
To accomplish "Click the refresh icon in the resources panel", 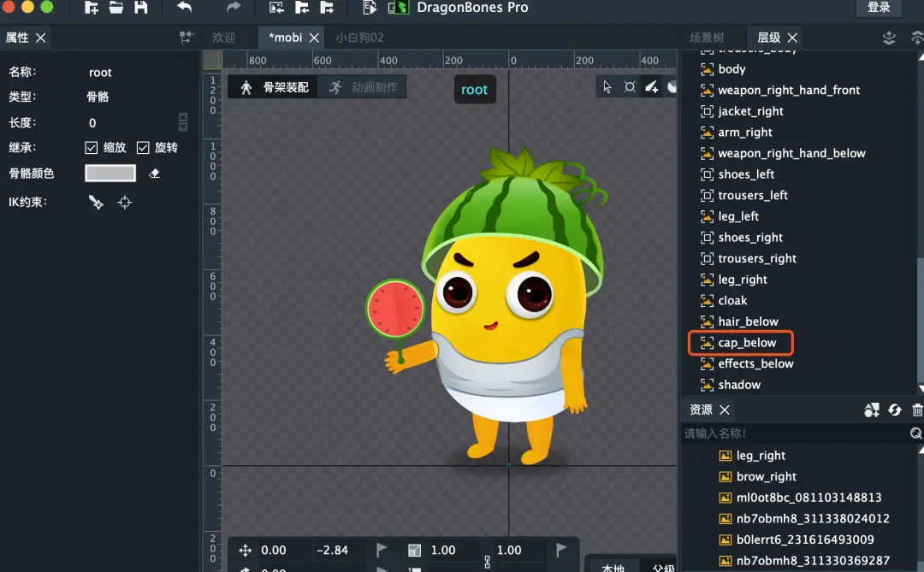I will 895,410.
